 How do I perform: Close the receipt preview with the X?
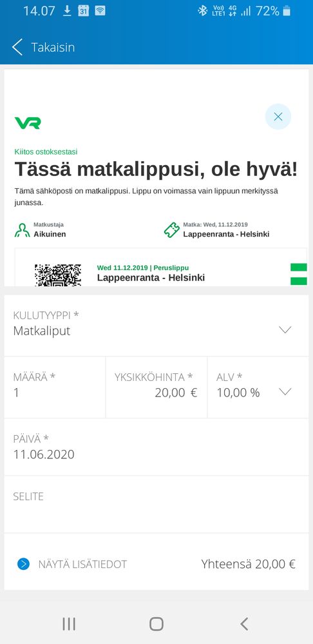278,117
